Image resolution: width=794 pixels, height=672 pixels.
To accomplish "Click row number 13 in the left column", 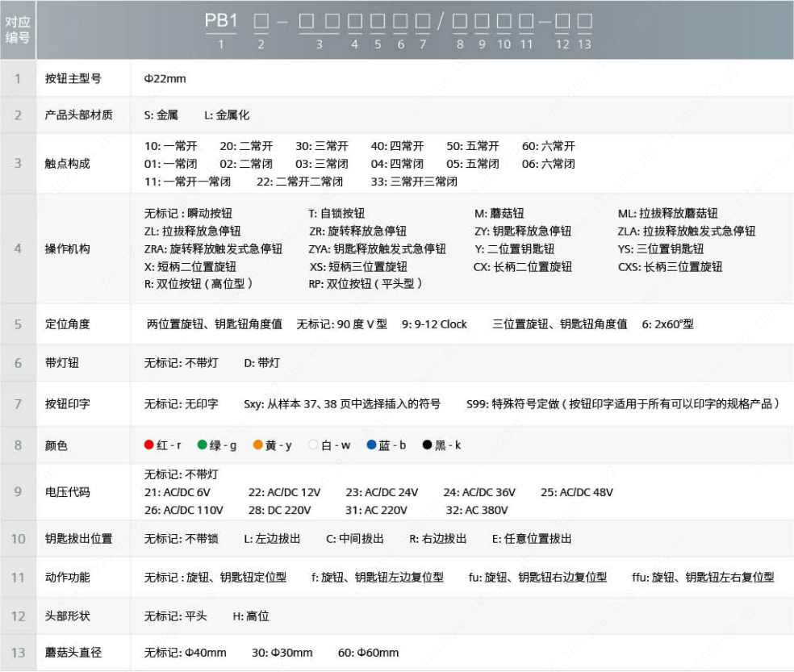I will pyautogui.click(x=18, y=653).
